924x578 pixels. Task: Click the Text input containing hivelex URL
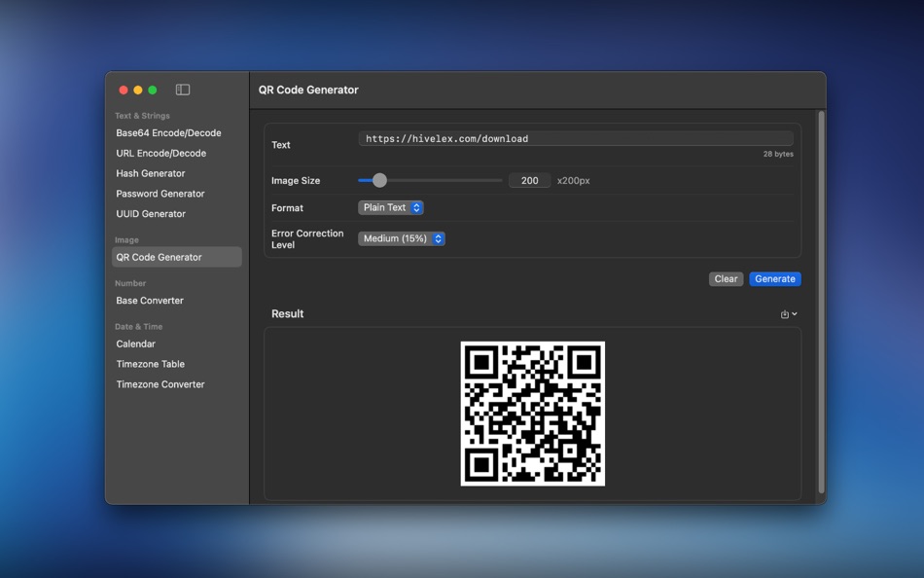[x=576, y=137]
